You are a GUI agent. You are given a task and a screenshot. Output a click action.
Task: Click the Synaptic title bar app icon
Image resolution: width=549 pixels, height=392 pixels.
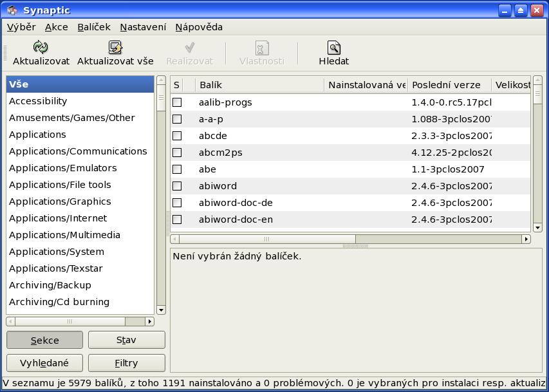click(12, 10)
